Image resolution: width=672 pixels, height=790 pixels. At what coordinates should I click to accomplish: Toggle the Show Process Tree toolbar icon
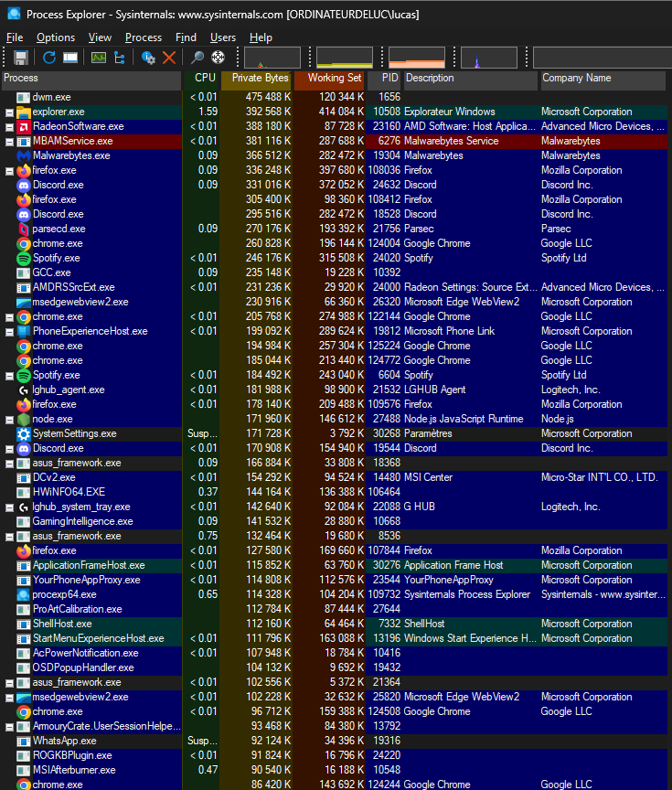pos(120,58)
